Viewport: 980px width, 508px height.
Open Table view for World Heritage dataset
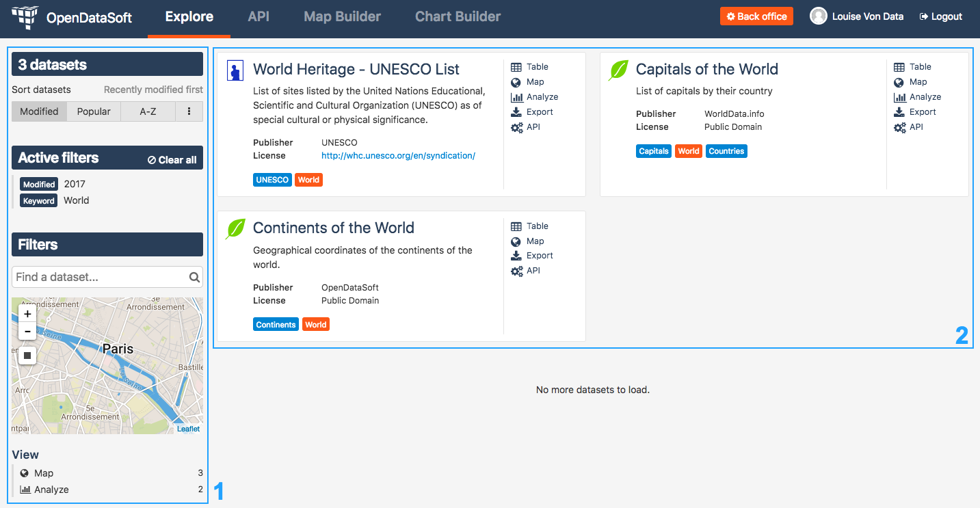[530, 67]
